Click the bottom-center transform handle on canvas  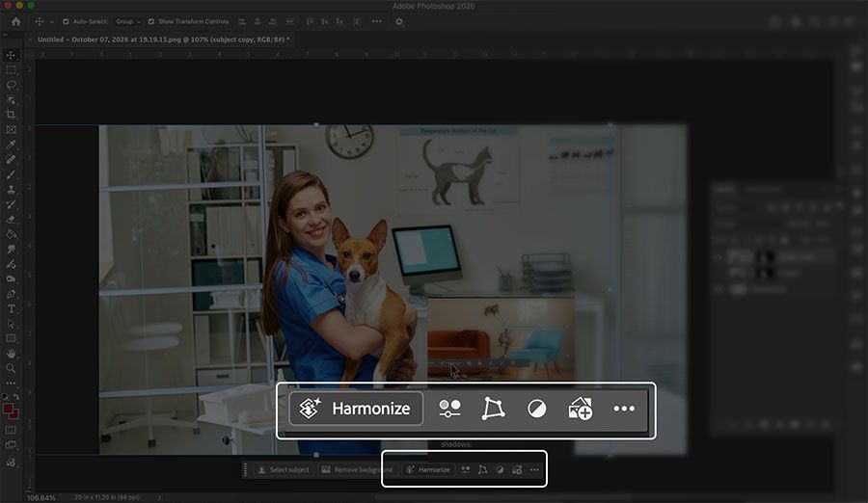[316, 455]
